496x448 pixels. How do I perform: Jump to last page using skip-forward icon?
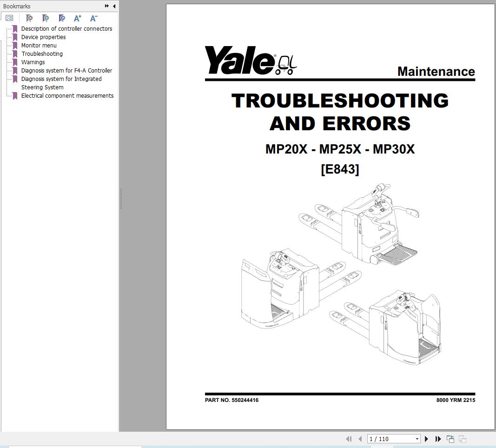click(437, 439)
